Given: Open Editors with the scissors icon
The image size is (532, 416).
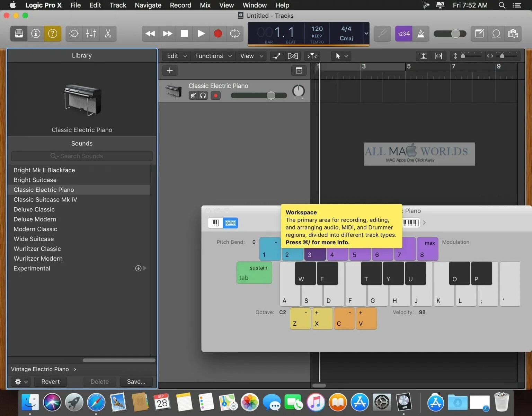Looking at the screenshot, I should (x=108, y=34).
